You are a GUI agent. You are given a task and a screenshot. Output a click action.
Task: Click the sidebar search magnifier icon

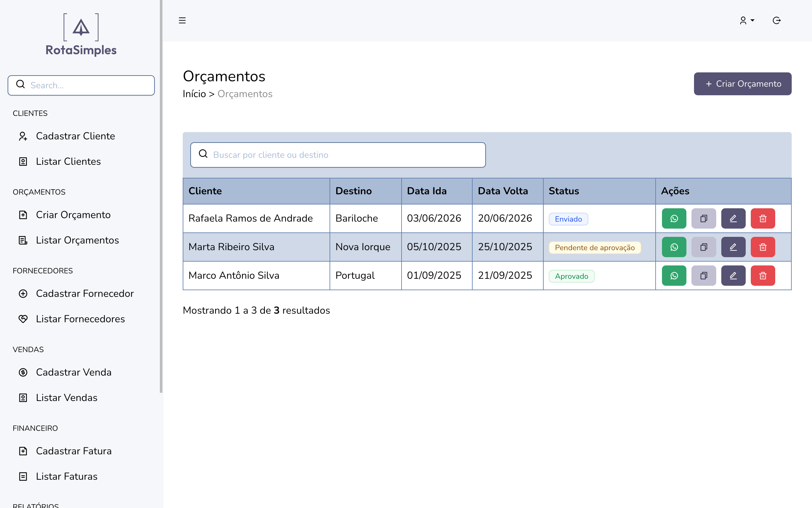coord(21,84)
